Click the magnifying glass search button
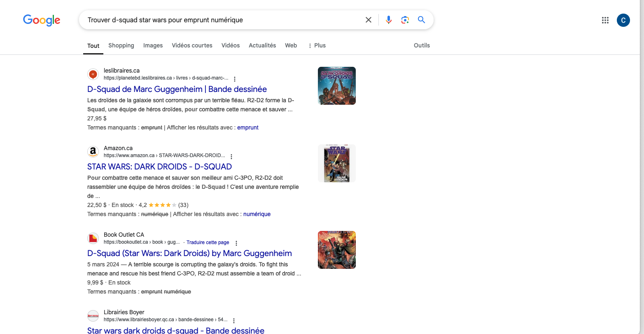Screen dimensions: 644x334 tap(421, 20)
